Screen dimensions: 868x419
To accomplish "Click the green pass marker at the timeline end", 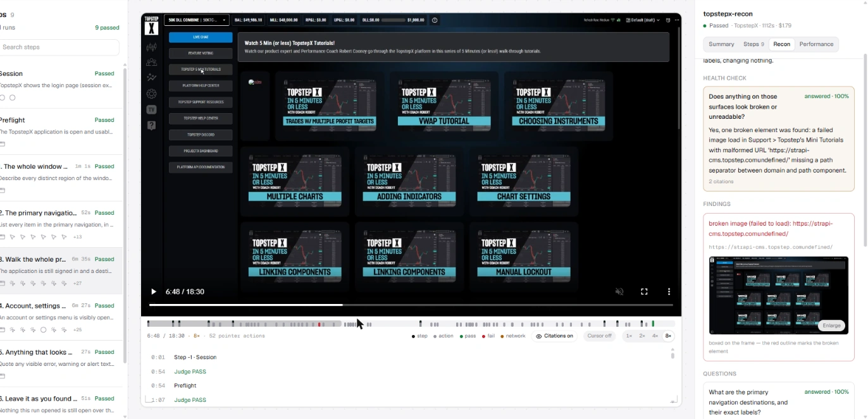I will [653, 324].
